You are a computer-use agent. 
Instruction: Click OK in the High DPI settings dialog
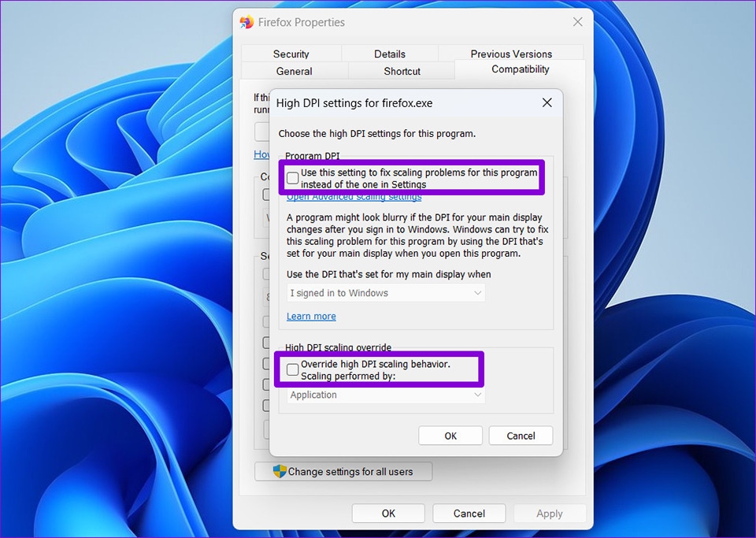[450, 436]
